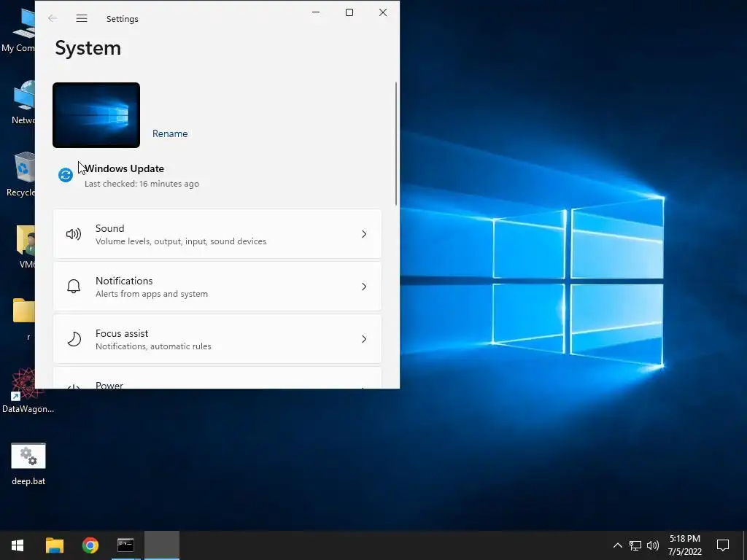This screenshot has height=560, width=747.
Task: Open the Power settings row
Action: click(217, 378)
